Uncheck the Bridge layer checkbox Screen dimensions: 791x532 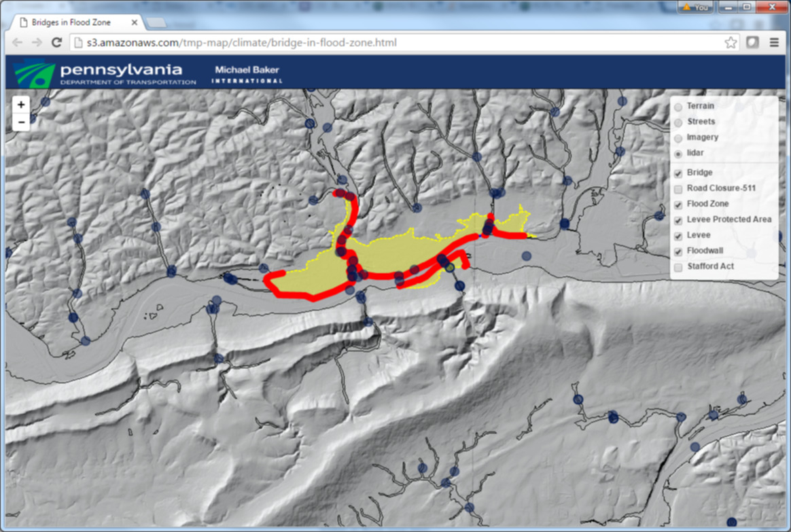678,173
